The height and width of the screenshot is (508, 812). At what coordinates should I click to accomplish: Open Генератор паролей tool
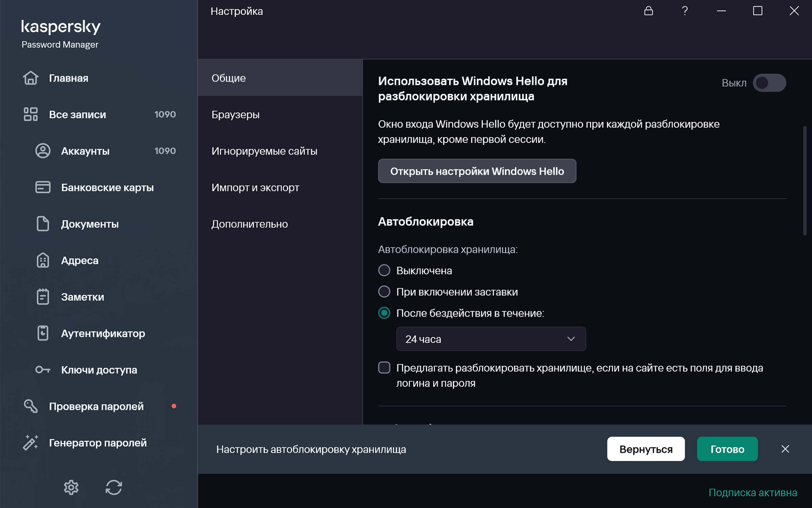coord(97,443)
